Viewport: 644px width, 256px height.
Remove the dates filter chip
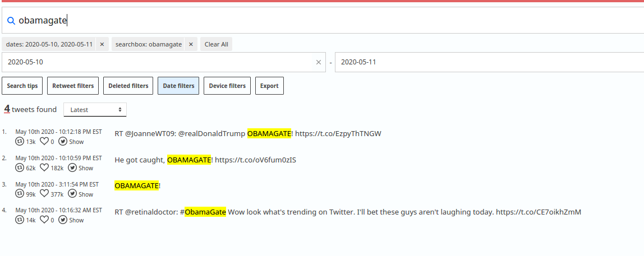(102, 44)
